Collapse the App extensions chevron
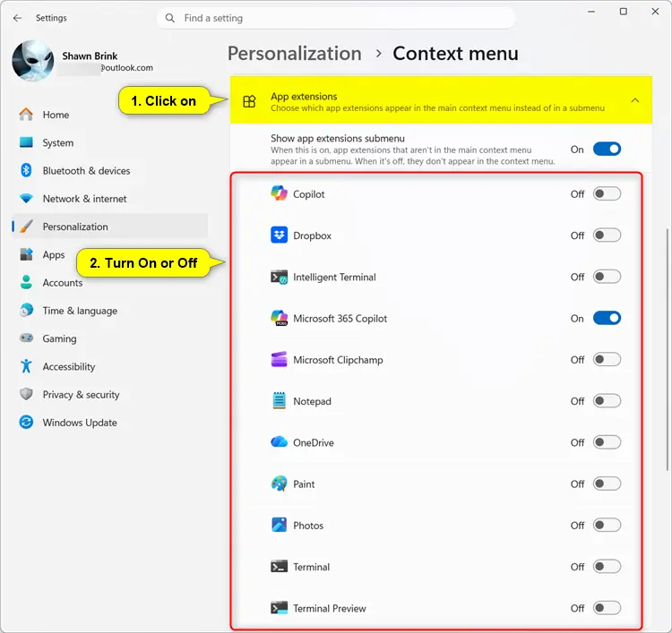The image size is (672, 633). click(x=635, y=100)
